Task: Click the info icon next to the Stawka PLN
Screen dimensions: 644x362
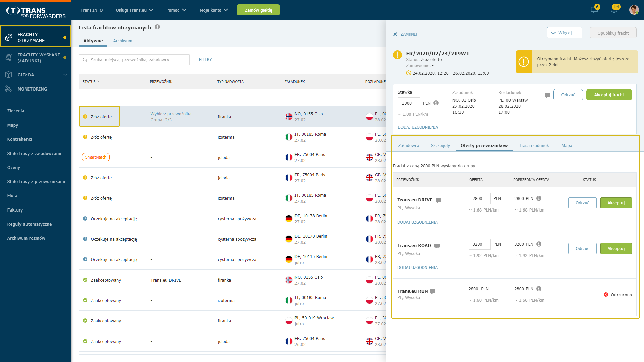Action: click(436, 103)
